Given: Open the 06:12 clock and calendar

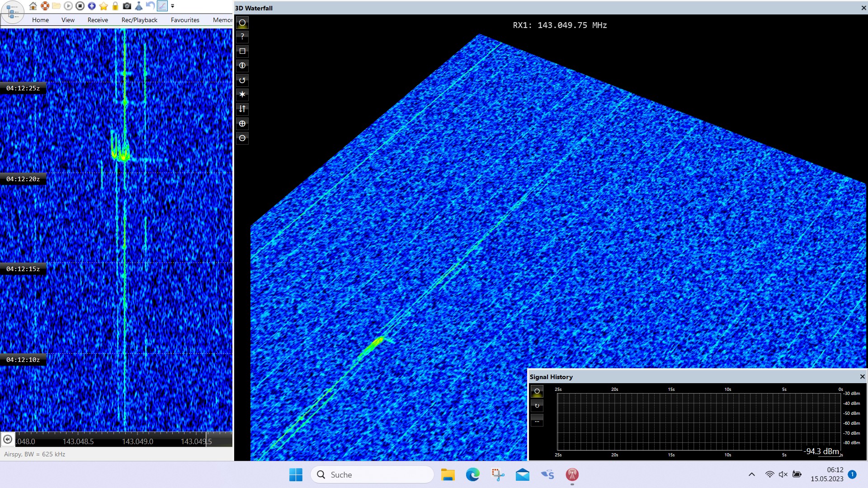Looking at the screenshot, I should pyautogui.click(x=827, y=474).
